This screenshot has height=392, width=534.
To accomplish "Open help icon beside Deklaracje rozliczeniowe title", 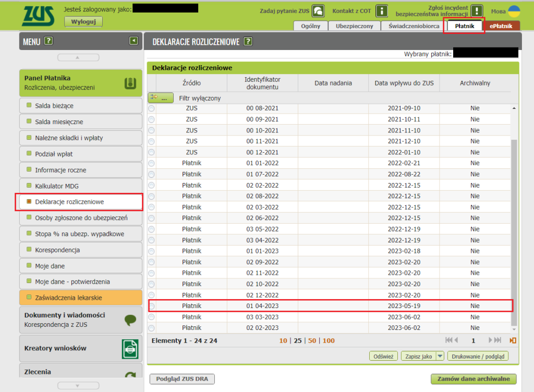I will click(x=248, y=42).
